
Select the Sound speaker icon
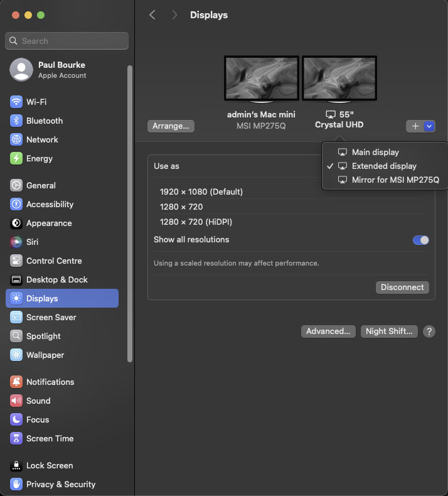(16, 401)
